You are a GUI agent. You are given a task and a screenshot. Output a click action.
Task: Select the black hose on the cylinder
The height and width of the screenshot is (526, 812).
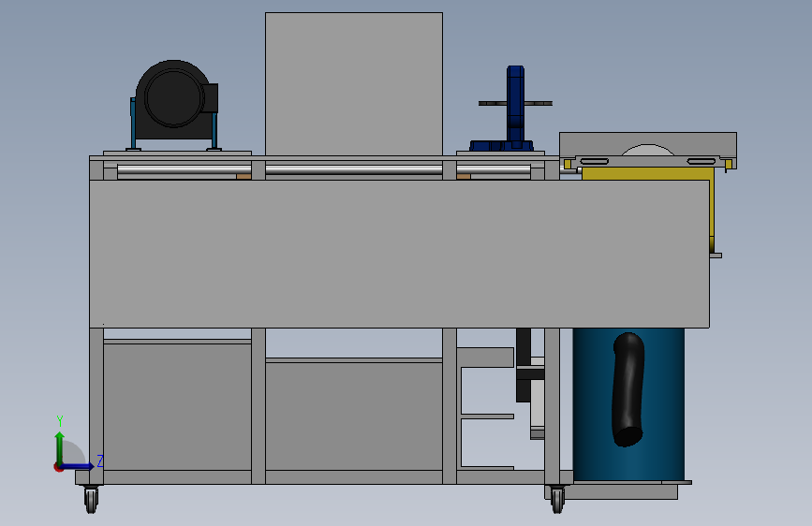click(x=627, y=389)
